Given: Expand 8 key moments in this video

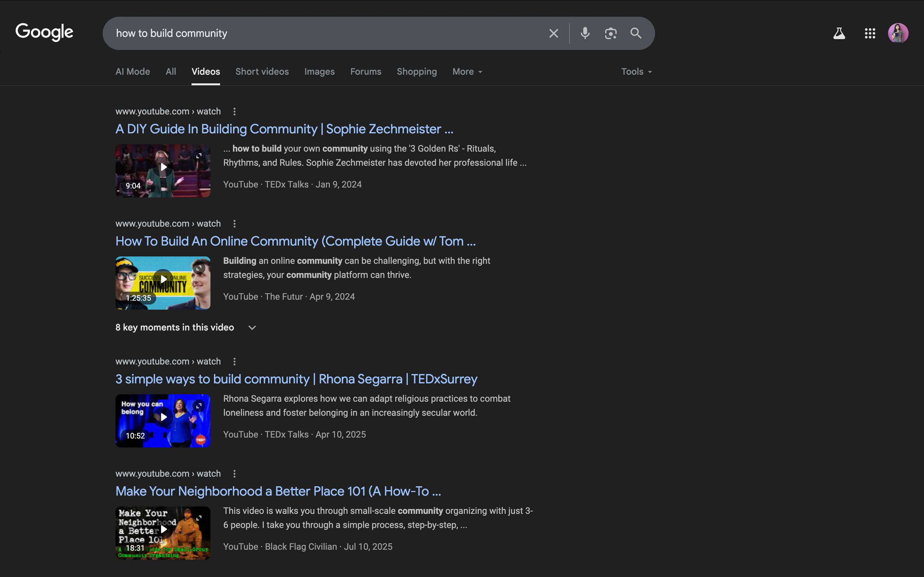Looking at the screenshot, I should tap(252, 327).
